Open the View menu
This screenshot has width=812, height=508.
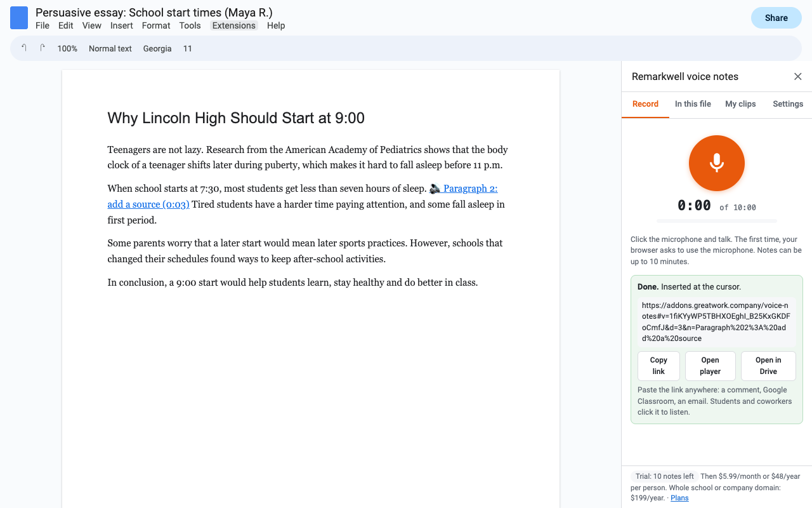92,25
